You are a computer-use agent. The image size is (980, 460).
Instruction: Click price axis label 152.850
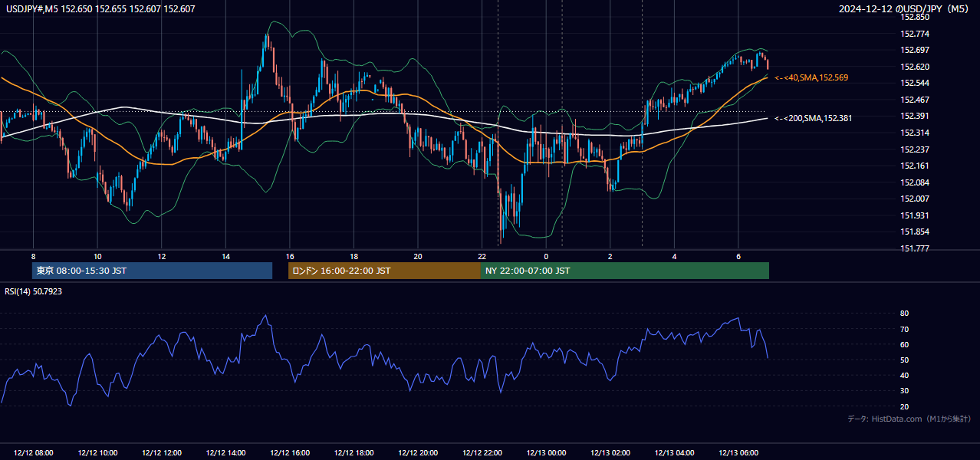(915, 17)
